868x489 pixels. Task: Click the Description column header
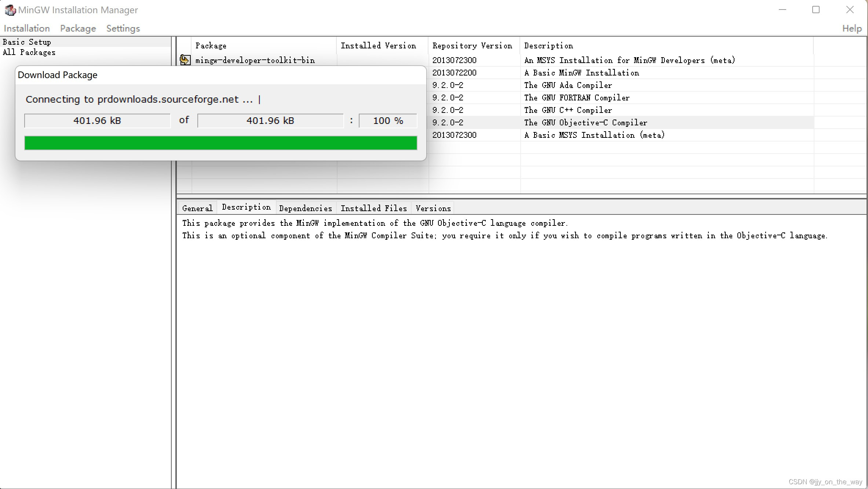click(x=548, y=45)
